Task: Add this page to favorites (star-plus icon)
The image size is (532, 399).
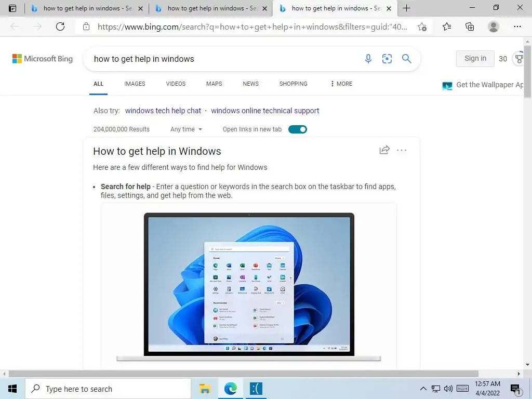Action: [422, 26]
